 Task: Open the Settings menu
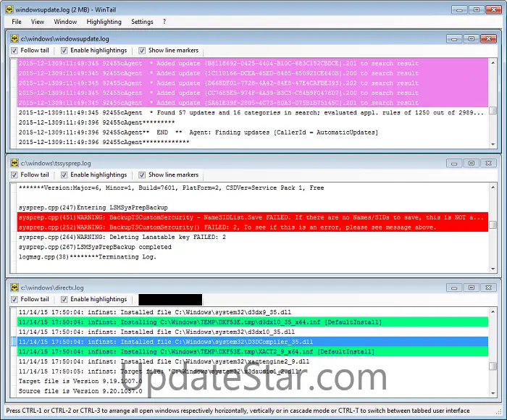142,22
